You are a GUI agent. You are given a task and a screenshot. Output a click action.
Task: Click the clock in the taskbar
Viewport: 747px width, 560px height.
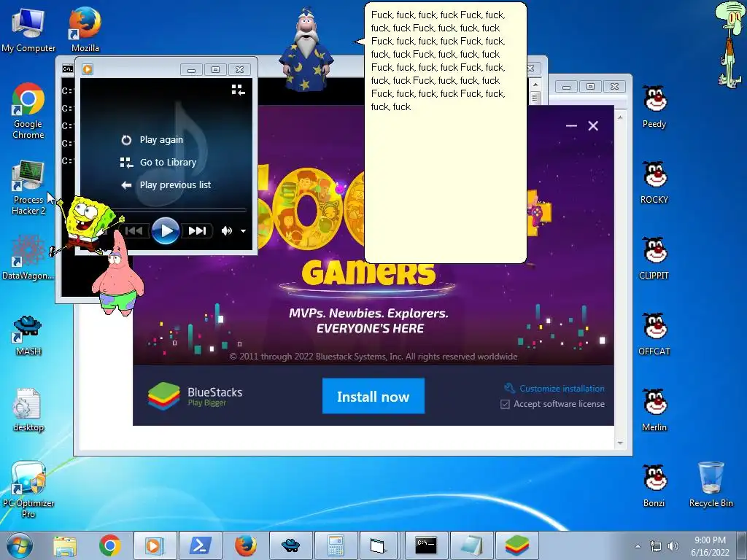point(710,546)
